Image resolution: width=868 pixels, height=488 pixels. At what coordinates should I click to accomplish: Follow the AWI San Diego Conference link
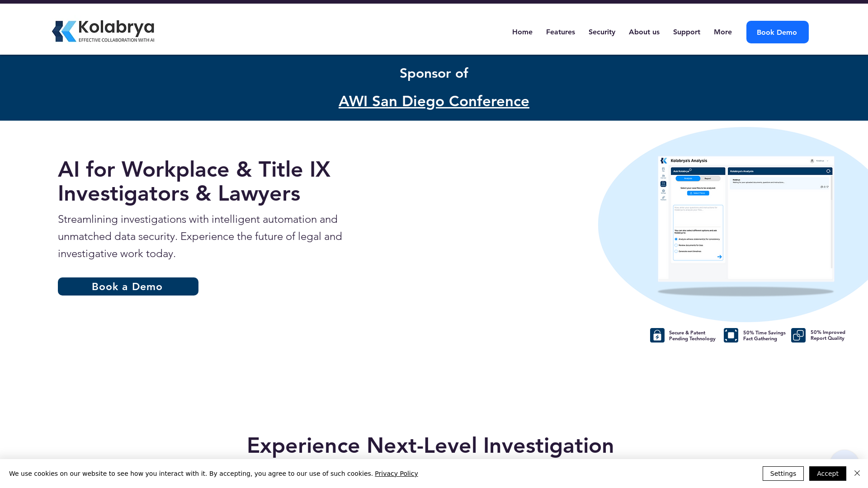(x=434, y=101)
